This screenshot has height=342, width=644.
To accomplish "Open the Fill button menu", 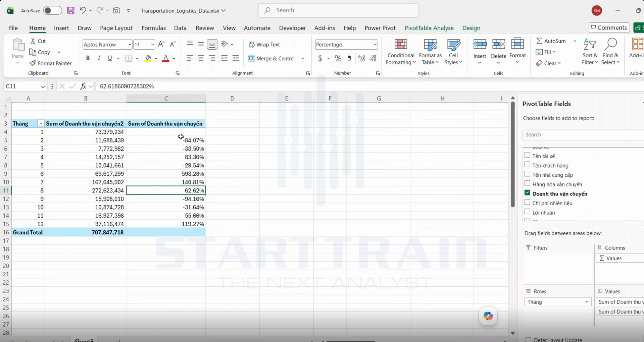I will pyautogui.click(x=546, y=52).
